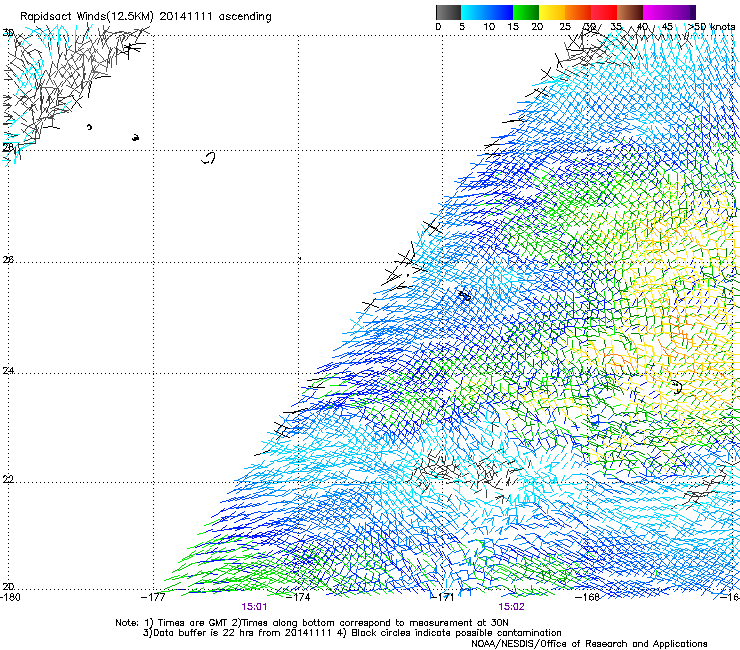The image size is (740, 650).
Task: Click the longitude label '-180'
Action: click(10, 597)
